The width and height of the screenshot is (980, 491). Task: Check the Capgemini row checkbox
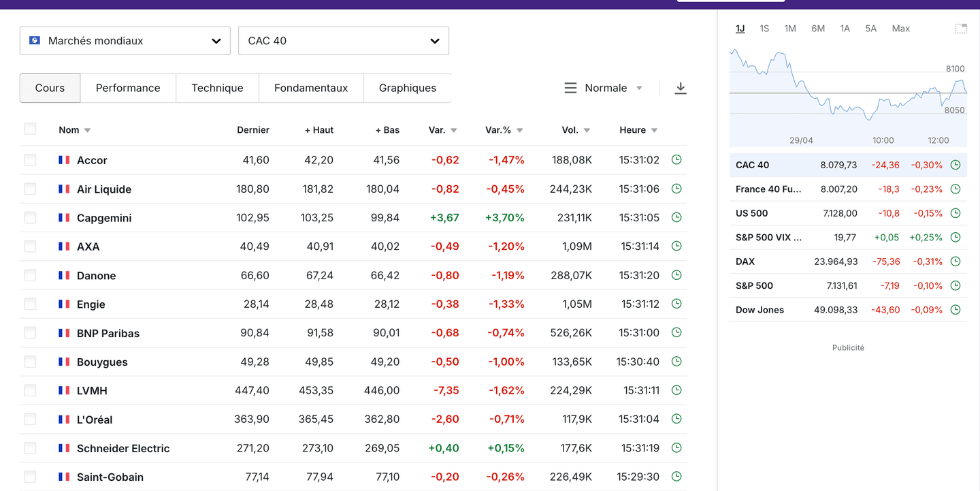click(x=30, y=217)
